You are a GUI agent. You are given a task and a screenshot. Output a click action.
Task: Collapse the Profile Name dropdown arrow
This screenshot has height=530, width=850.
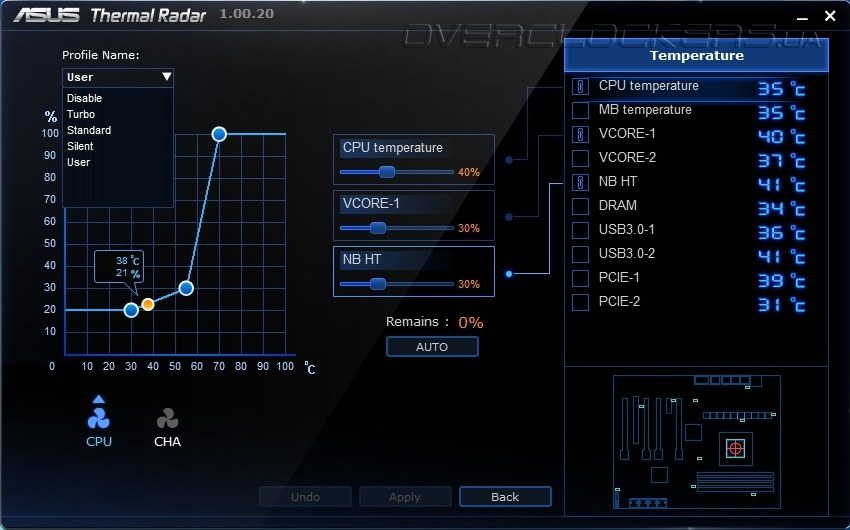tap(166, 76)
